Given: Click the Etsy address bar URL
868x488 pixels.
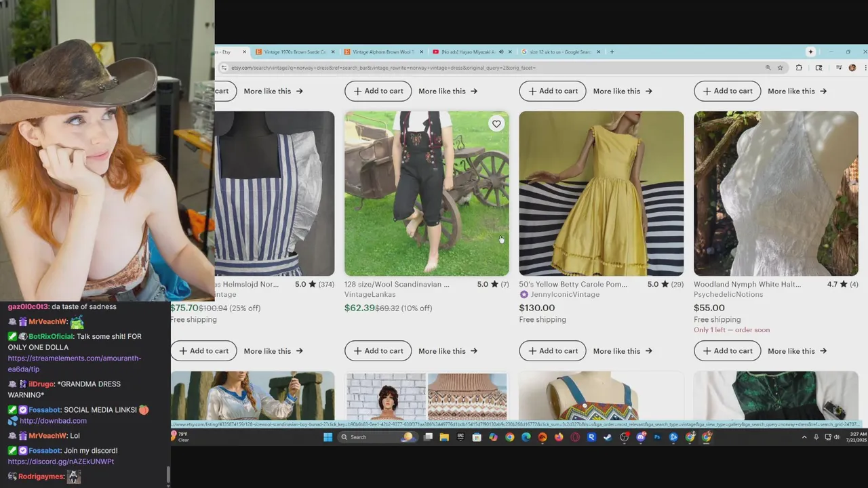Looking at the screenshot, I should tap(383, 68).
